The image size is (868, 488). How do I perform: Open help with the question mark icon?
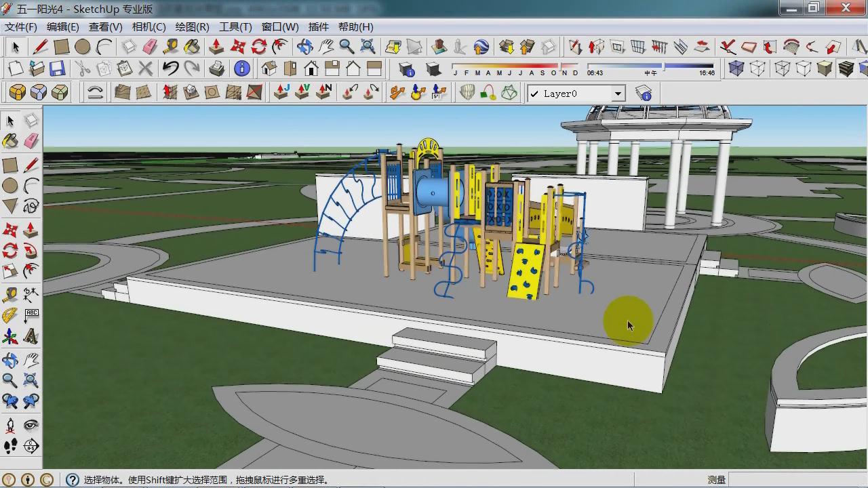pyautogui.click(x=73, y=480)
